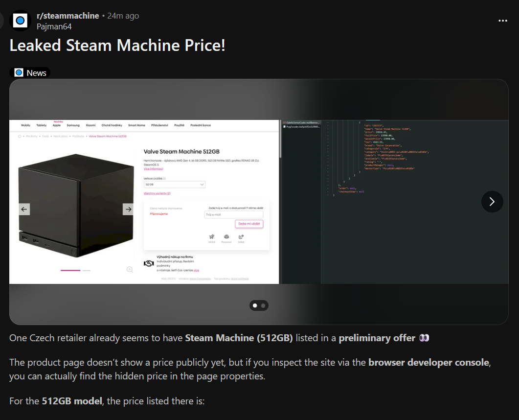Open the post options three-dot menu
The height and width of the screenshot is (420, 519).
click(x=502, y=21)
